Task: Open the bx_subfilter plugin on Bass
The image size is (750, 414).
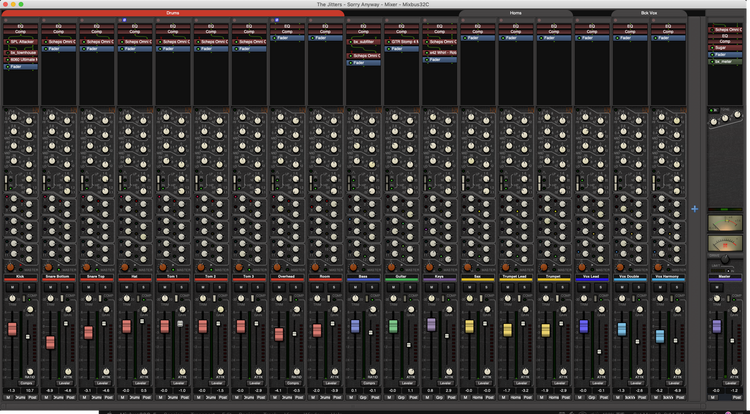Action: coord(364,42)
